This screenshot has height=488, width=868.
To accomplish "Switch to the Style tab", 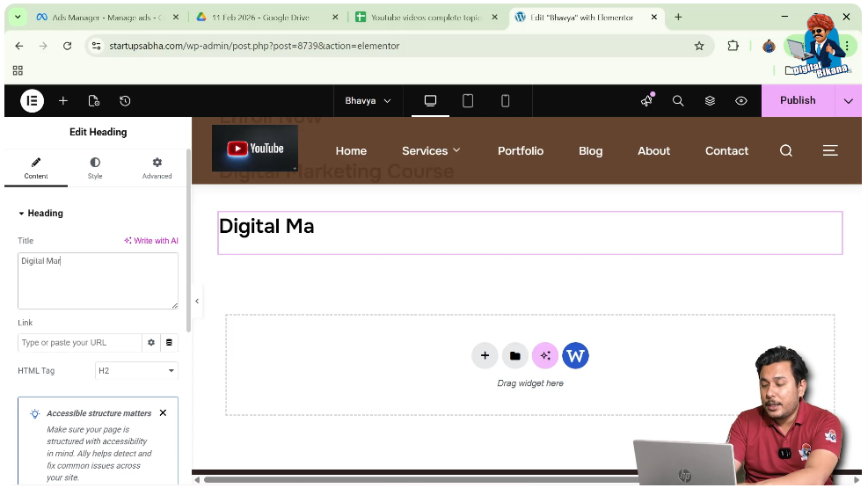I will [95, 167].
